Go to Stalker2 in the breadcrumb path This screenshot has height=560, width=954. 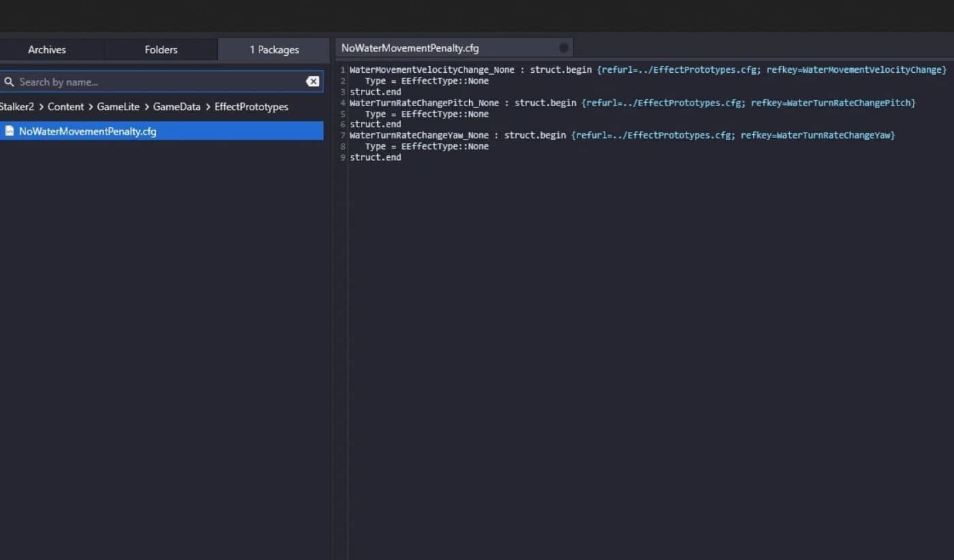[16, 107]
